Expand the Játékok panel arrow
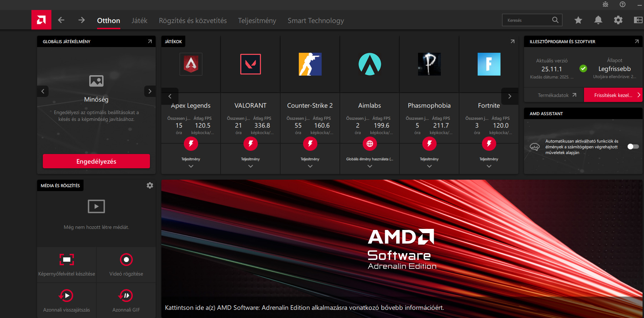The width and height of the screenshot is (644, 318). pos(513,41)
